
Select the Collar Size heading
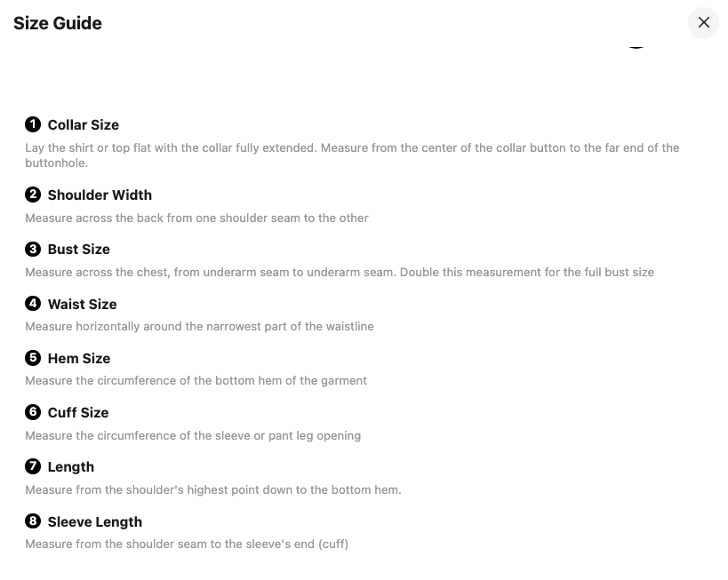coord(84,125)
